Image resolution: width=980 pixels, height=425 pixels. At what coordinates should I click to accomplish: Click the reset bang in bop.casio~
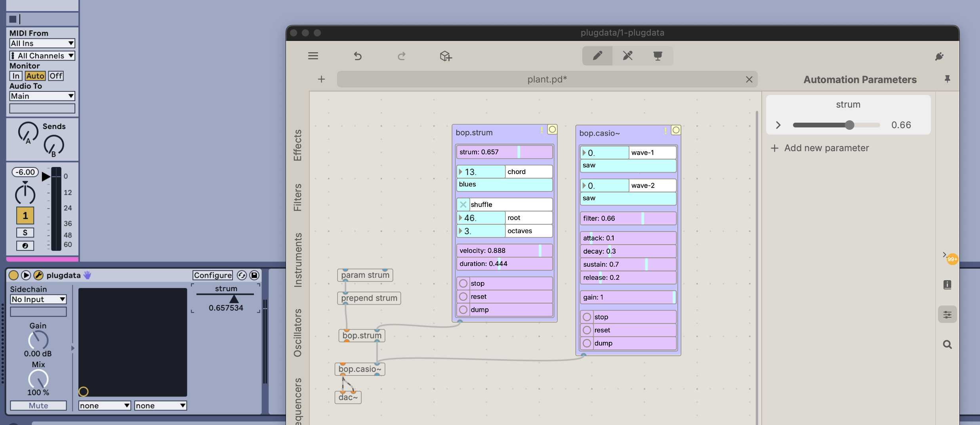[587, 330]
